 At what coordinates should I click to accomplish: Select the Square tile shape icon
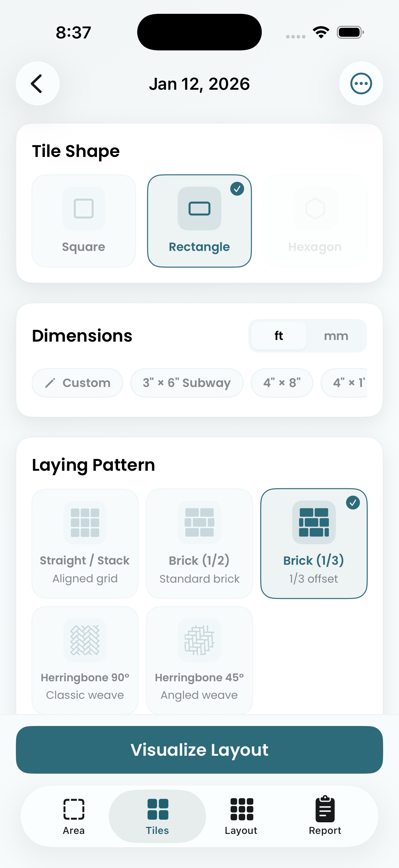(x=83, y=209)
